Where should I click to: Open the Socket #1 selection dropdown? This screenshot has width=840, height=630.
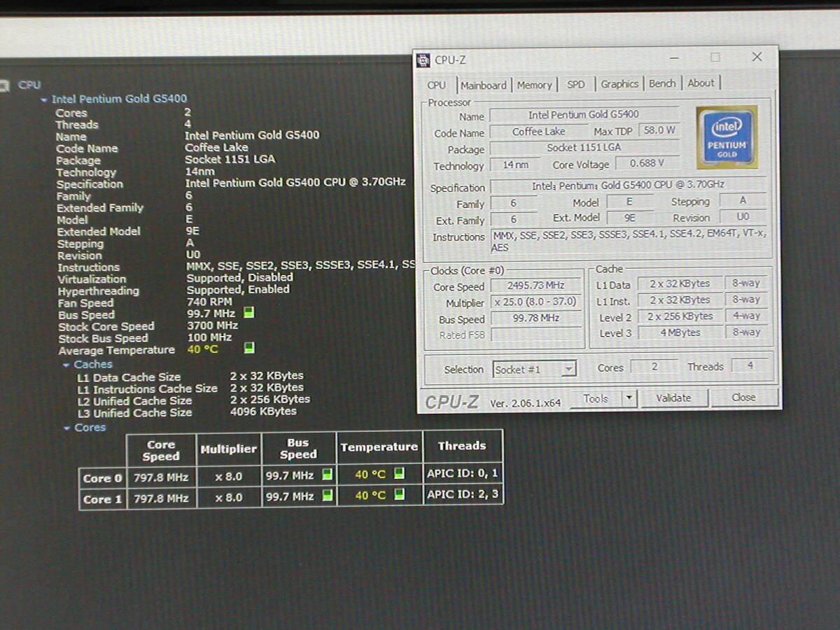pyautogui.click(x=568, y=369)
